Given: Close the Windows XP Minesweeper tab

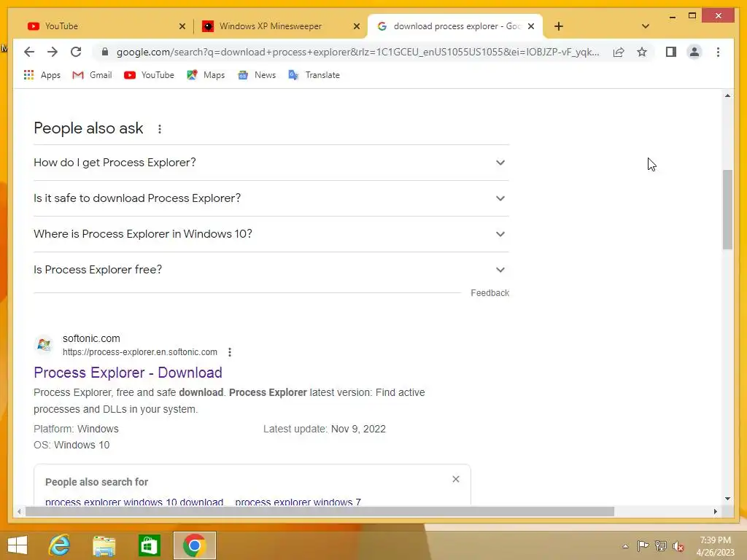Looking at the screenshot, I should pyautogui.click(x=356, y=26).
